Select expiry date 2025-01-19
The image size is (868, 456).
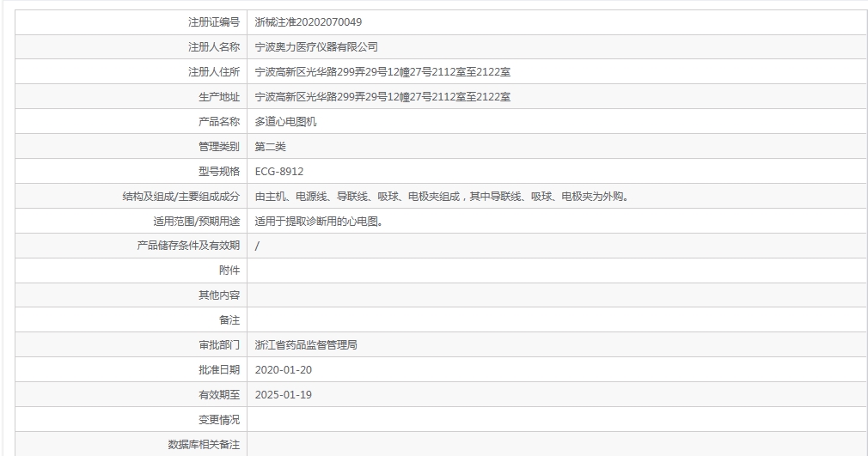coord(284,394)
